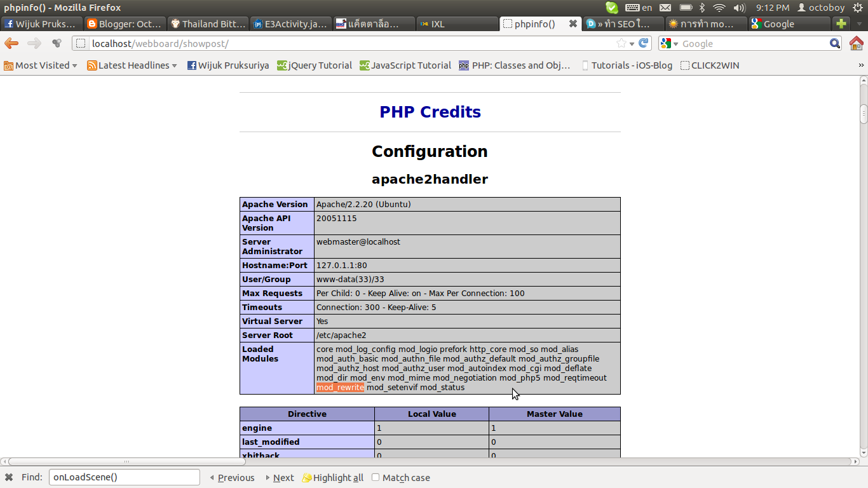Toggle the Match case checkbox
The height and width of the screenshot is (488, 868).
376,477
